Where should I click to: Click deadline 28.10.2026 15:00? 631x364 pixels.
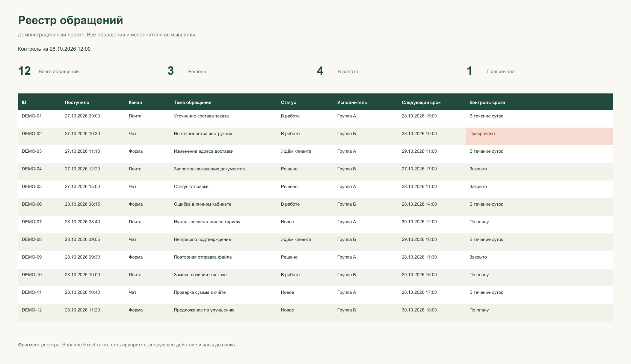coord(419,116)
